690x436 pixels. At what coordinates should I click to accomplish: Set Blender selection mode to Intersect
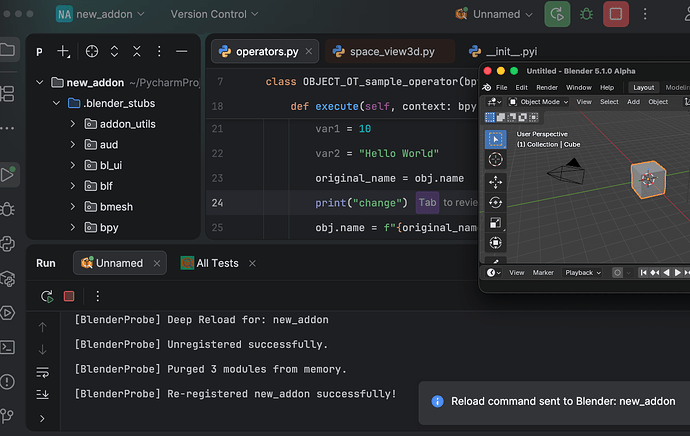point(533,117)
